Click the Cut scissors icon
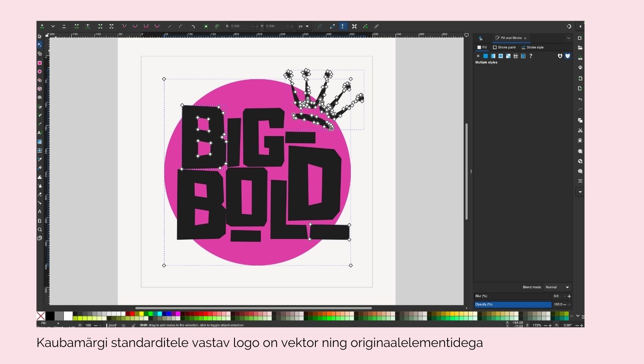This screenshot has width=644, height=364. point(580,130)
